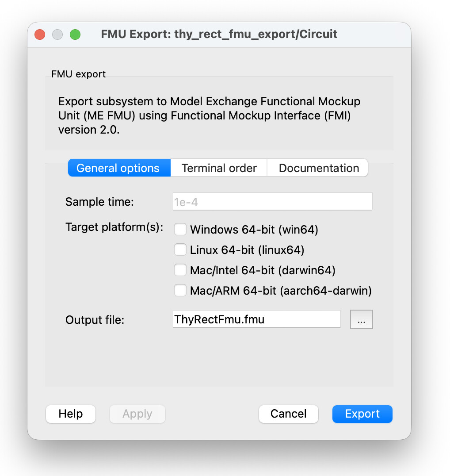This screenshot has height=476, width=450.
Task: Open Help for FMU export
Action: (x=71, y=414)
